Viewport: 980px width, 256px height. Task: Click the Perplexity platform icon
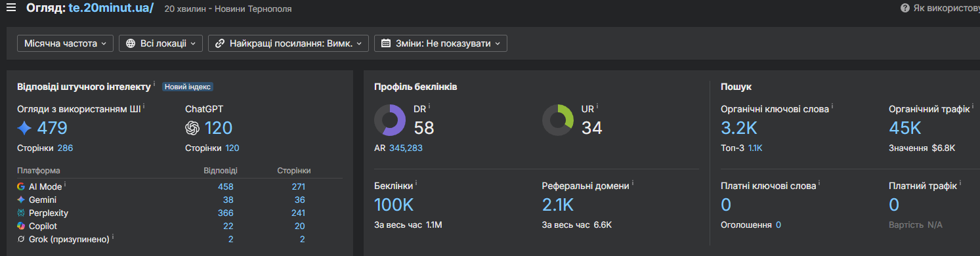pyautogui.click(x=21, y=213)
